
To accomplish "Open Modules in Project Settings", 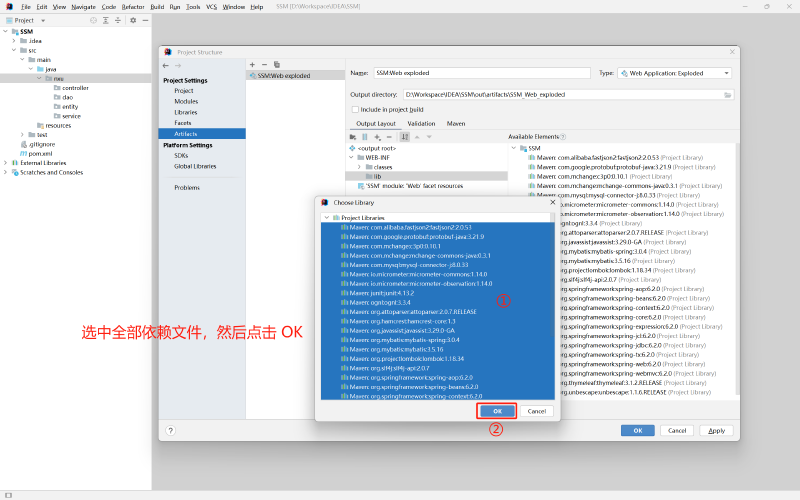I will point(186,102).
